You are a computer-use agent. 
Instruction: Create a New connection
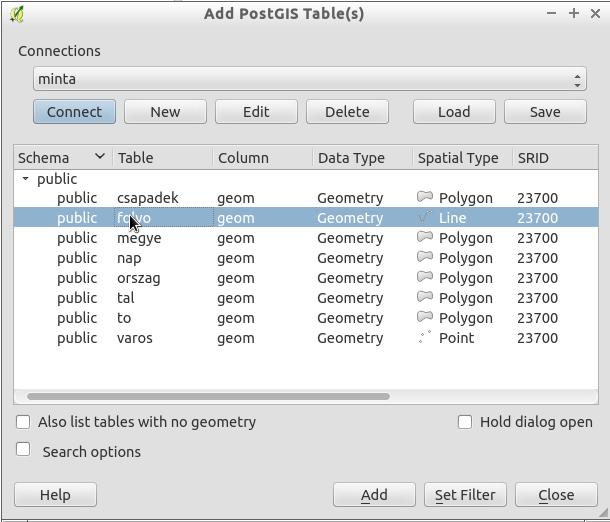[x=165, y=112]
